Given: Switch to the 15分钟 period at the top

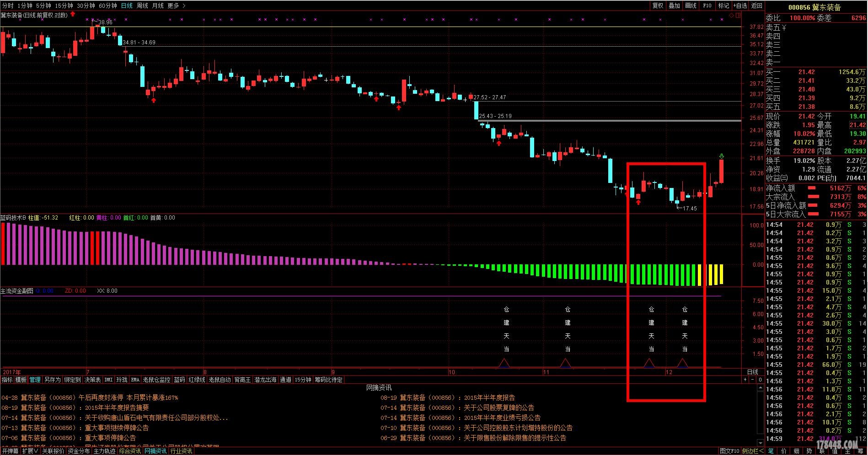Looking at the screenshot, I should point(64,5).
